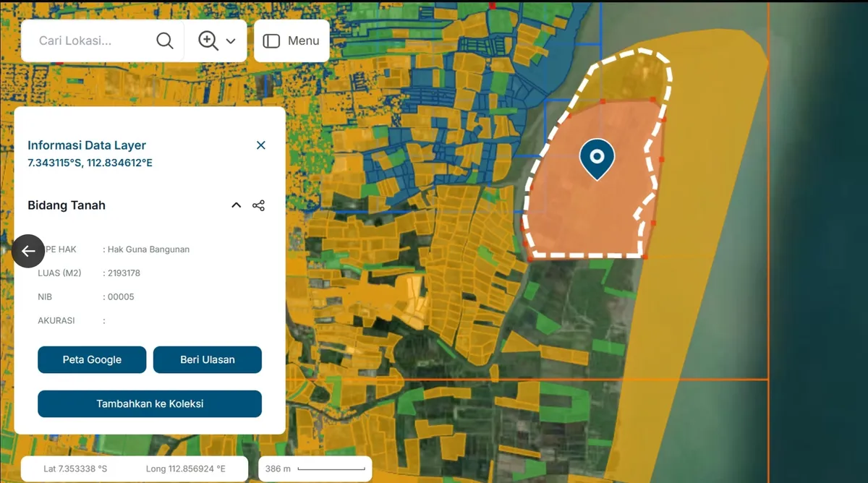Click the search magnifier icon
The height and width of the screenshot is (483, 868).
click(x=165, y=40)
